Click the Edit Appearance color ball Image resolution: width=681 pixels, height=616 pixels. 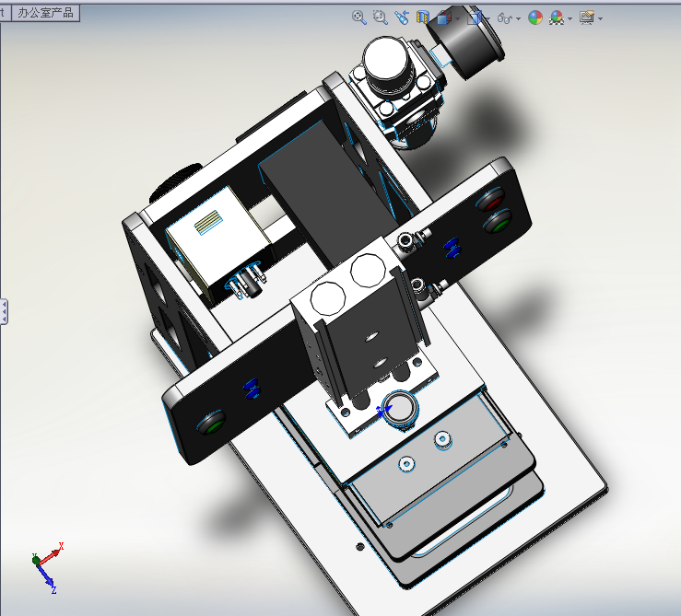[535, 17]
